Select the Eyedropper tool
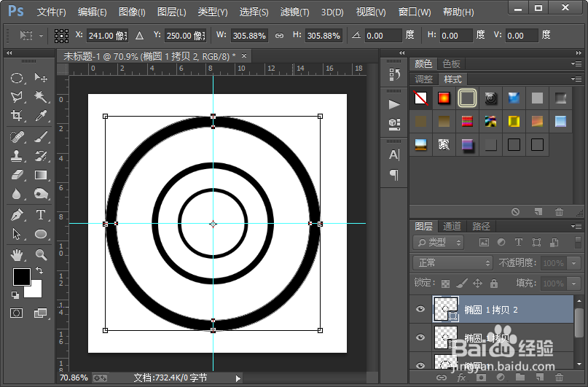The image size is (588, 387). (x=41, y=116)
